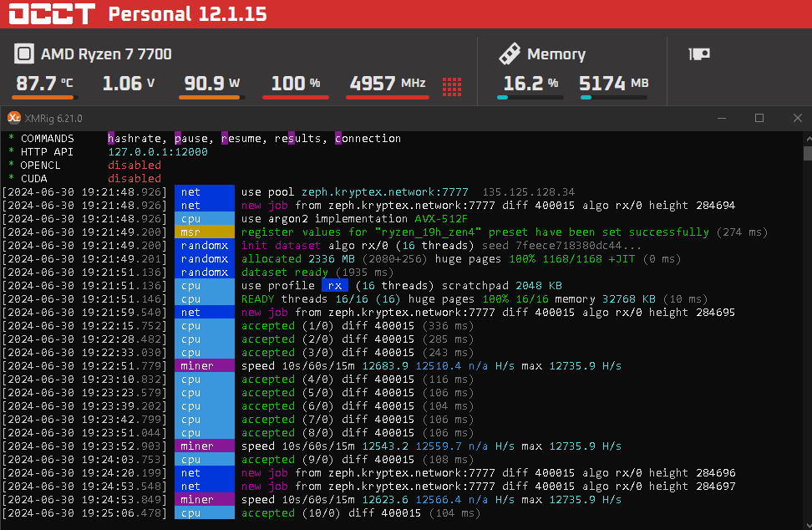Image resolution: width=812 pixels, height=530 pixels.
Task: Click the CPU chip icon beside AMD Ryzen 7 7700
Action: pyautogui.click(x=24, y=54)
